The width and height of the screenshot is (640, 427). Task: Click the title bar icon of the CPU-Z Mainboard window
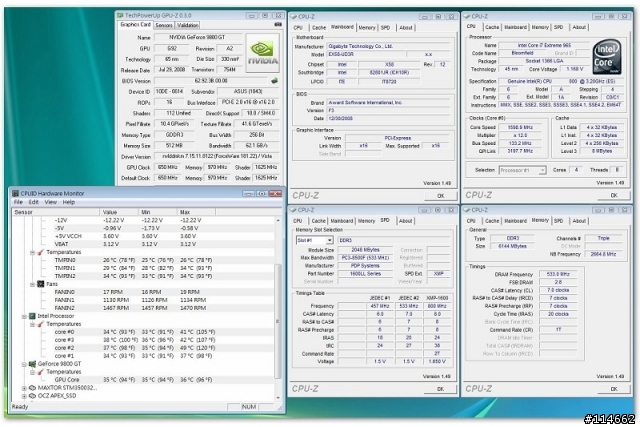293,17
